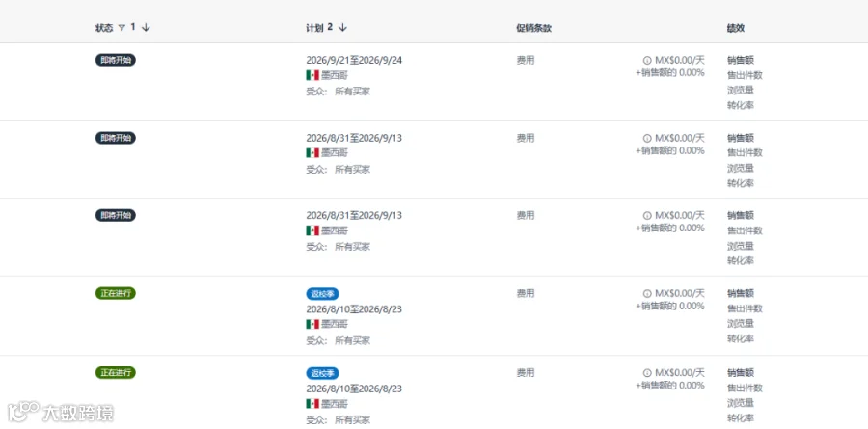The height and width of the screenshot is (429, 868).
Task: Click 销售额 in the 2026/9/21 promotion row
Action: click(x=741, y=61)
